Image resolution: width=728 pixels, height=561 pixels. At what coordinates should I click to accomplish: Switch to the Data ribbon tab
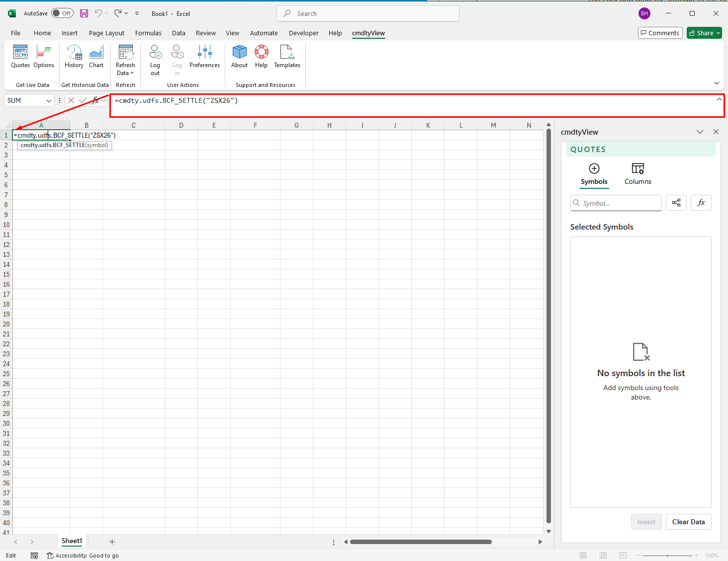179,33
